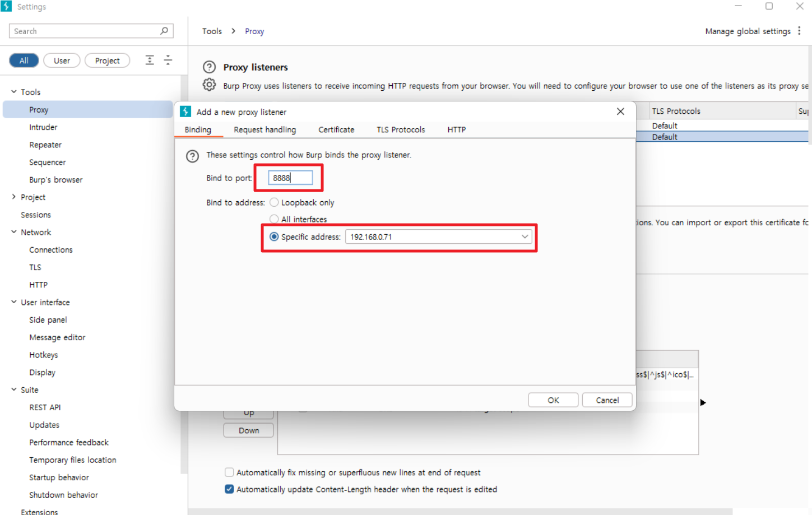The width and height of the screenshot is (812, 515).
Task: Click the search magnifier icon
Action: [164, 31]
